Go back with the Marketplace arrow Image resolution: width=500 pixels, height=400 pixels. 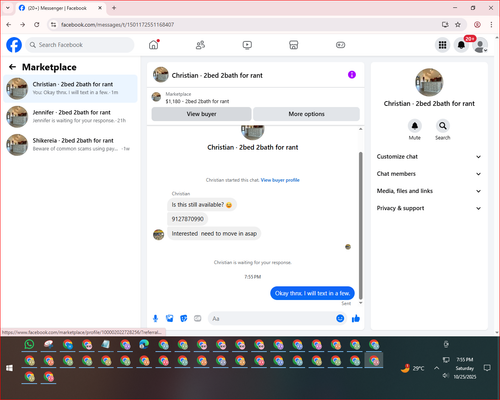[12, 67]
